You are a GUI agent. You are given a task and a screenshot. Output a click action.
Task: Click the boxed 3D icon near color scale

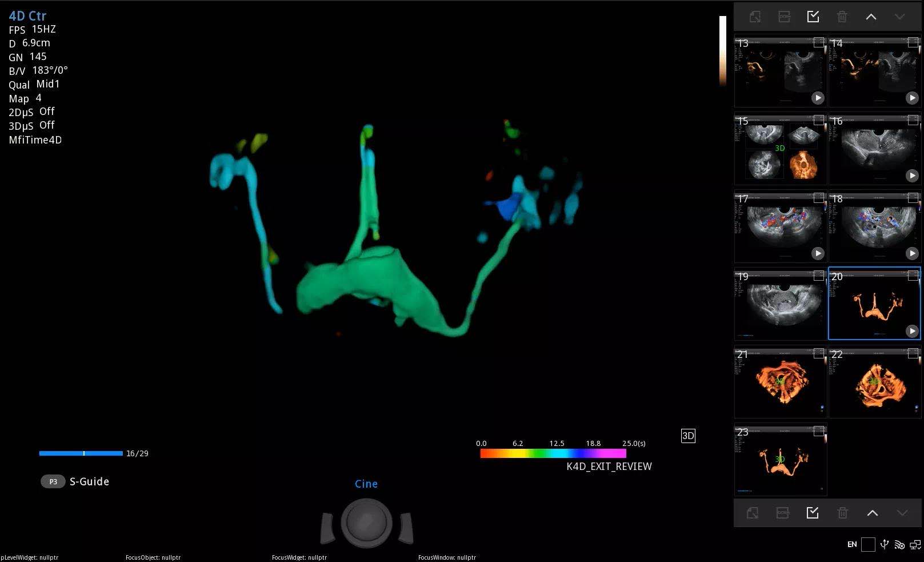tap(688, 436)
